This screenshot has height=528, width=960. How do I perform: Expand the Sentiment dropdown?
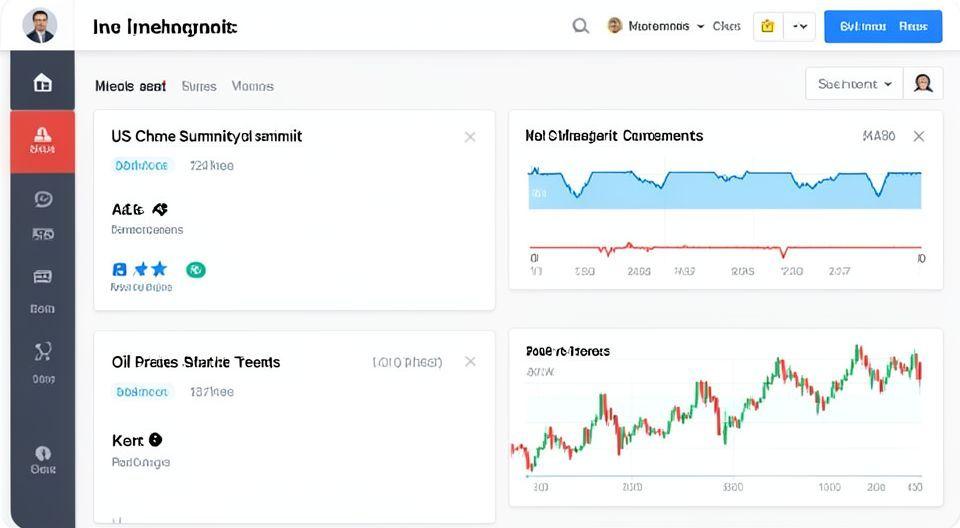click(854, 84)
